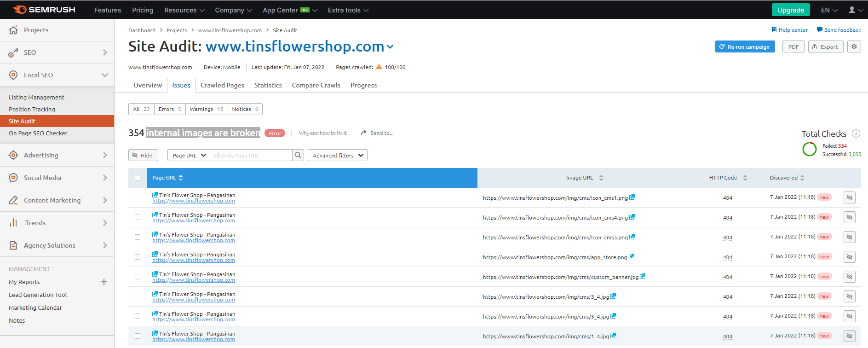Click the SEO sidebar icon
868x348 pixels.
[13, 52]
